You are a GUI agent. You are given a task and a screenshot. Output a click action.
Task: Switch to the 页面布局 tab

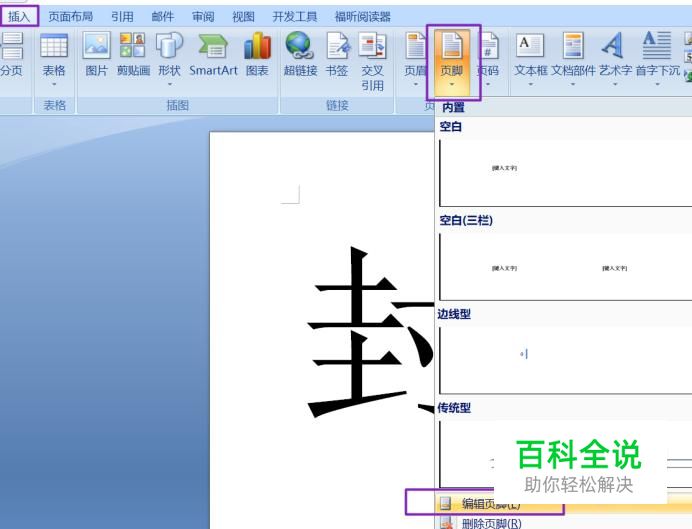pyautogui.click(x=71, y=17)
